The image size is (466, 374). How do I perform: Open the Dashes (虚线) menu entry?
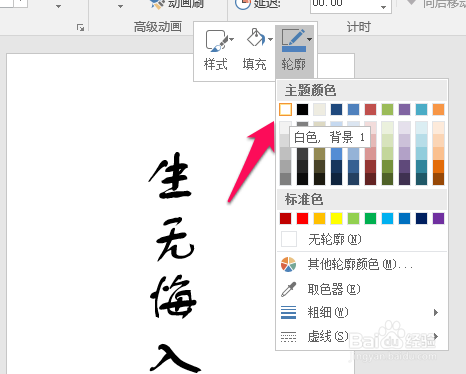[362, 336]
